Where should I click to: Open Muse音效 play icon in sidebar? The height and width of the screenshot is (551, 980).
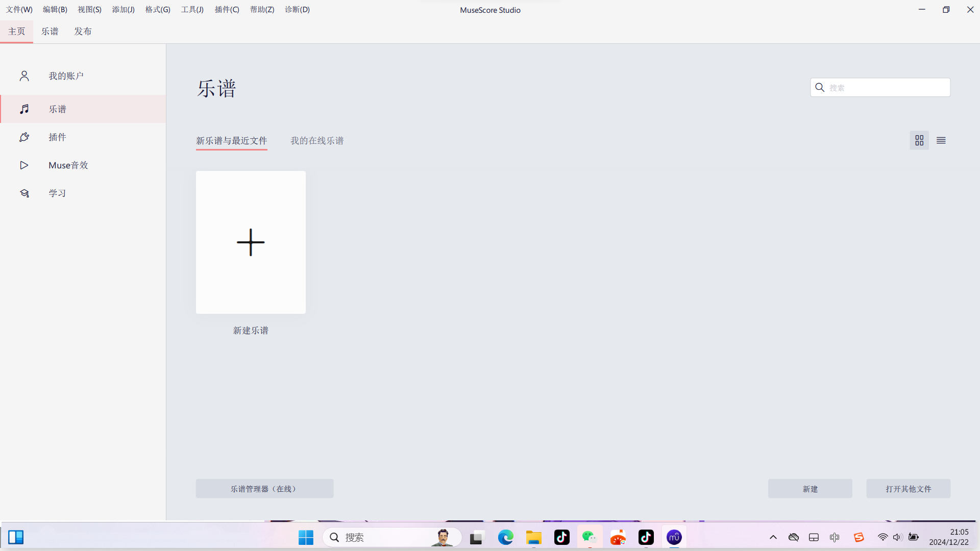pyautogui.click(x=24, y=165)
